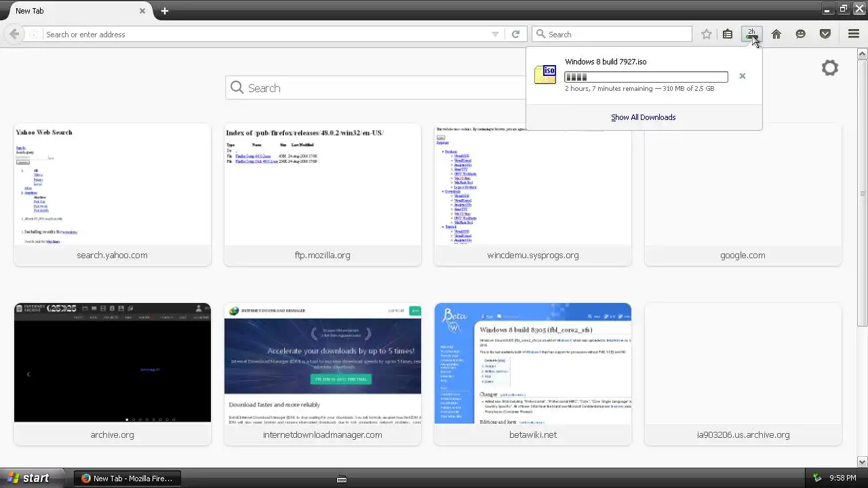Click the new tab page Search field
This screenshot has width=868, height=488.
376,88
